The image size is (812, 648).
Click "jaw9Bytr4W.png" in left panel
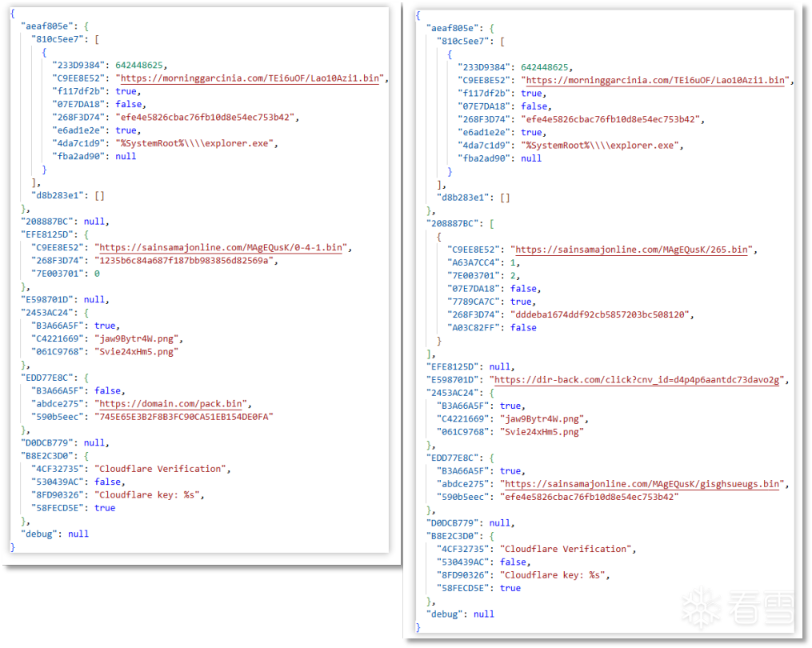pyautogui.click(x=136, y=338)
